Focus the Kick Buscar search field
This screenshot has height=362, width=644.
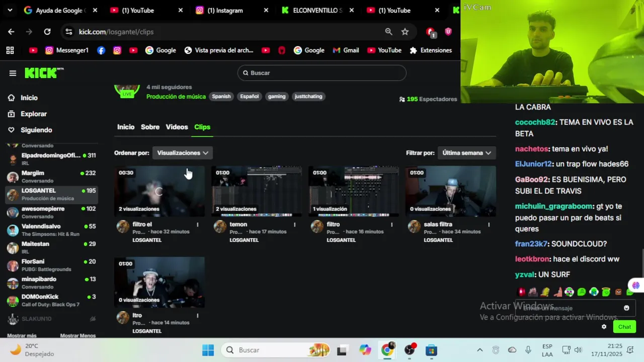click(322, 73)
